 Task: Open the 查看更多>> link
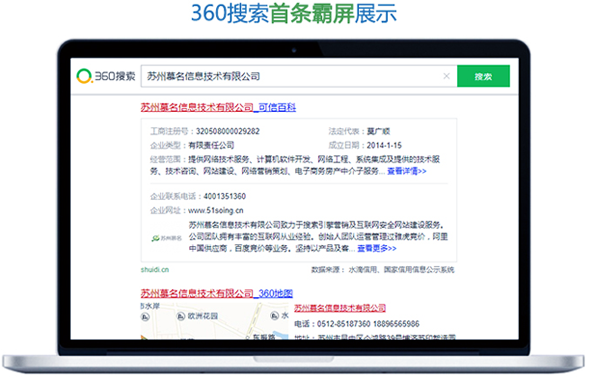click(377, 249)
